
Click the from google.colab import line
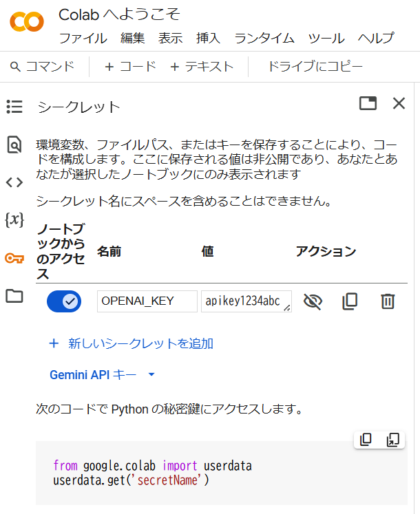point(152,465)
